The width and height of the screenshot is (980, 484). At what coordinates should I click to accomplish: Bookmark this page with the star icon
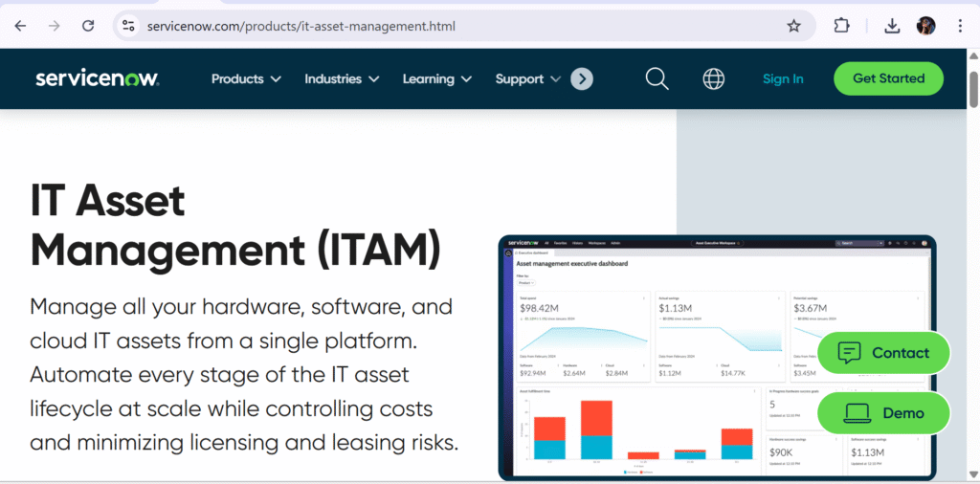(x=793, y=26)
